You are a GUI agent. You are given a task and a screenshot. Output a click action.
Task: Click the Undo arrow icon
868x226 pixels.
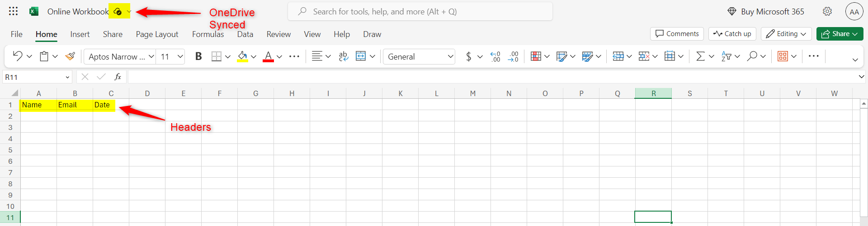coord(17,56)
